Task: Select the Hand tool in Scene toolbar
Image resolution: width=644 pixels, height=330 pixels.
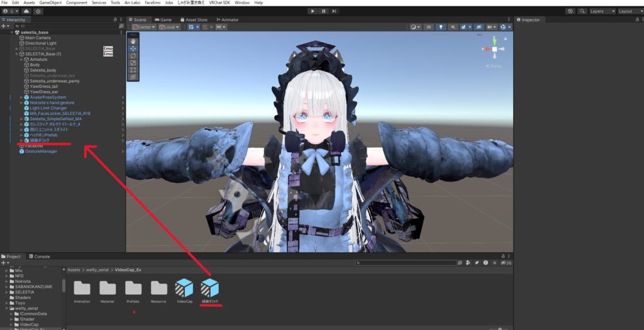Action: click(133, 41)
